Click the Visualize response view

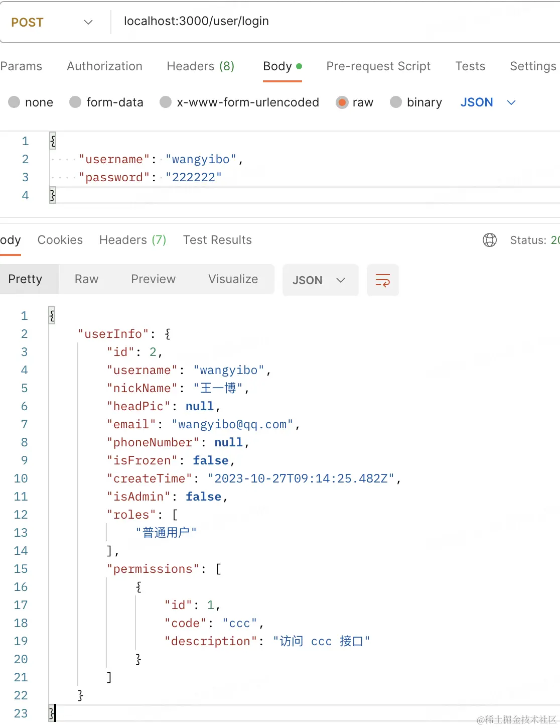[233, 279]
